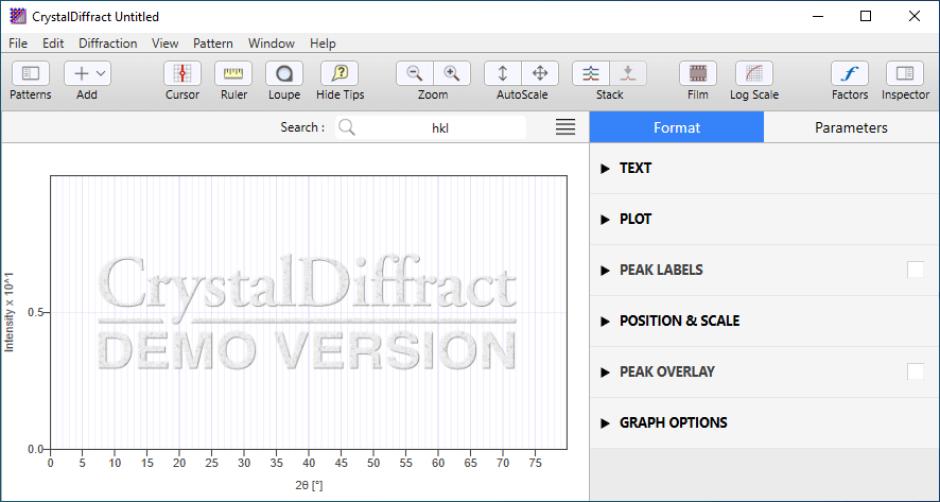Open the Help menu
The image size is (940, 502).
(323, 43)
